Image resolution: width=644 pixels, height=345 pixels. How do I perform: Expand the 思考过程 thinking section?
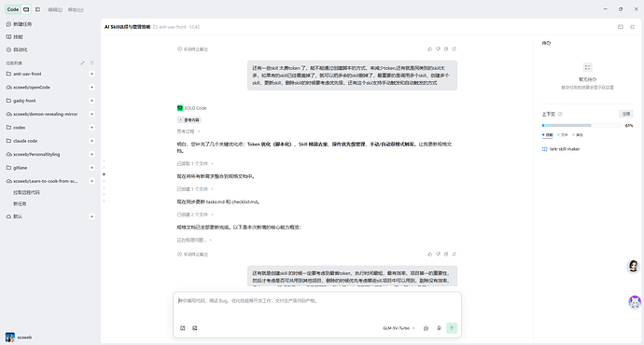[x=189, y=131]
